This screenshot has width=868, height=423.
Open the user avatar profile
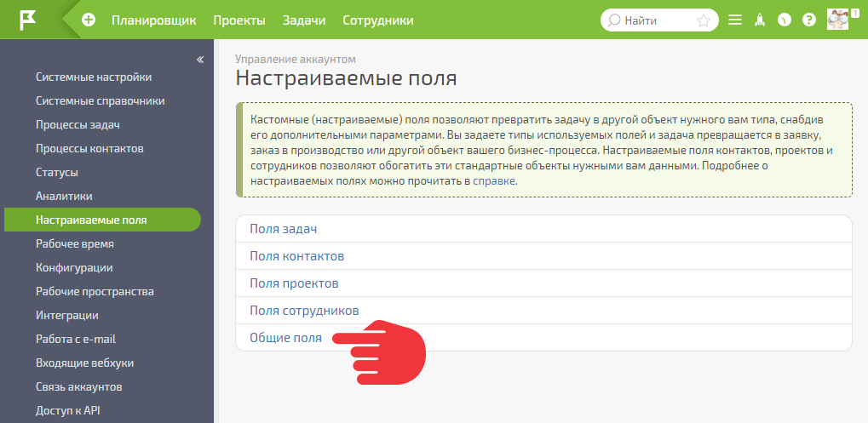837,20
